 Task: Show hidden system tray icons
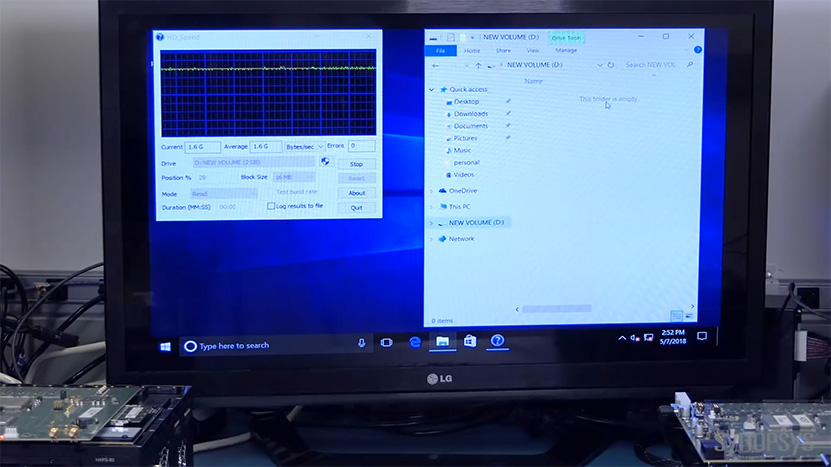[622, 338]
